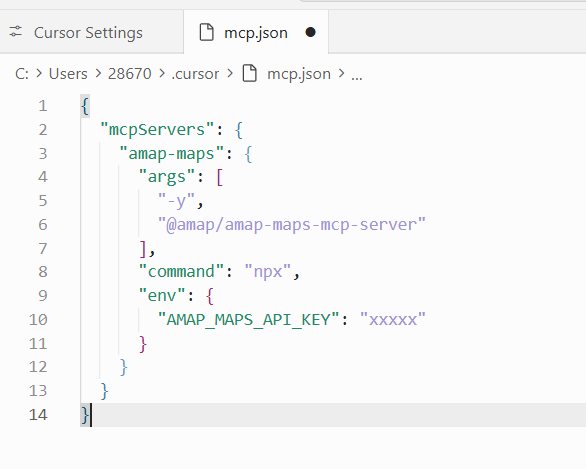Click line number 14 in the gutter
Viewport: 586px width, 469px height.
[38, 415]
